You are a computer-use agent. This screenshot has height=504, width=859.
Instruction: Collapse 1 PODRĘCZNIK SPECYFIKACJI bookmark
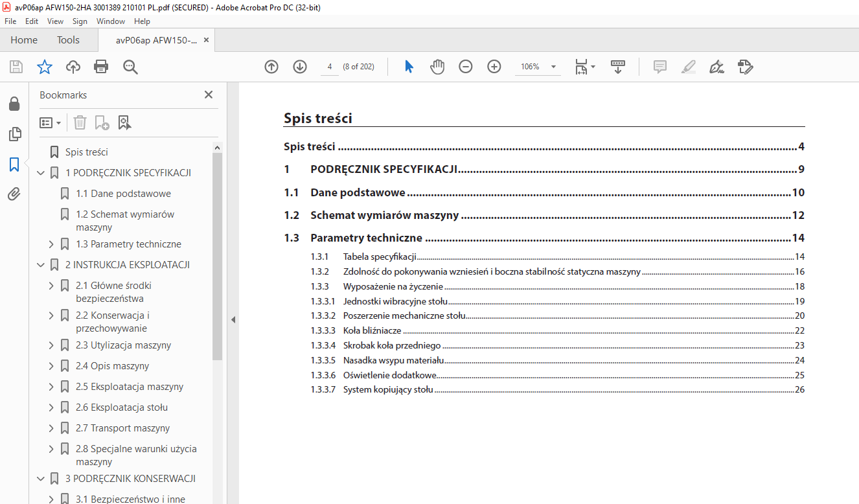click(41, 173)
